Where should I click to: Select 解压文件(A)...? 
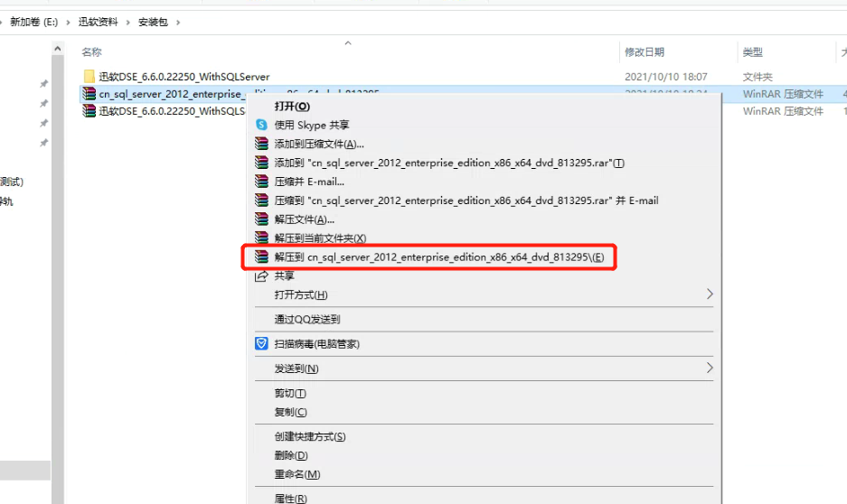coord(304,219)
